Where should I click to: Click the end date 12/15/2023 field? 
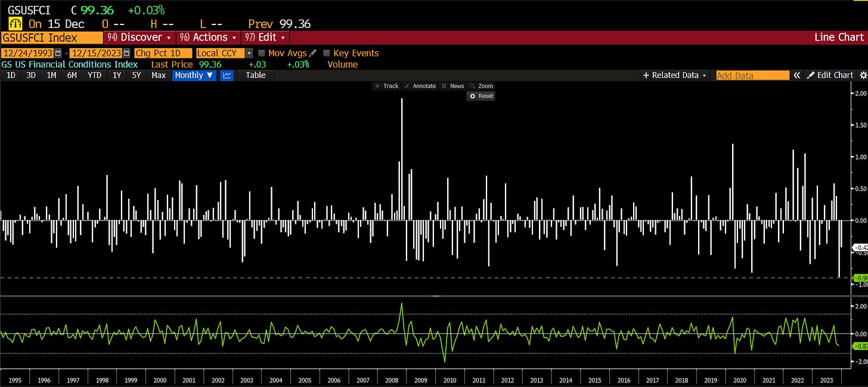[96, 53]
